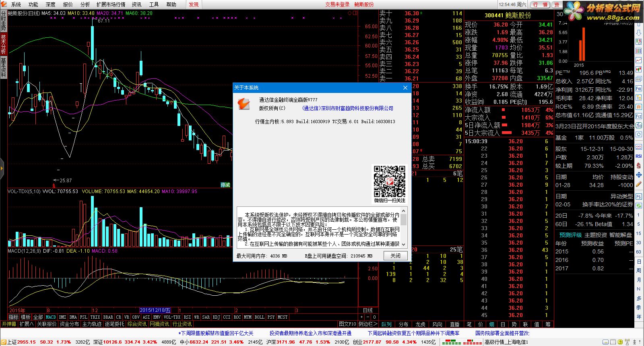Select the 周 weekly period button

tap(639, 270)
